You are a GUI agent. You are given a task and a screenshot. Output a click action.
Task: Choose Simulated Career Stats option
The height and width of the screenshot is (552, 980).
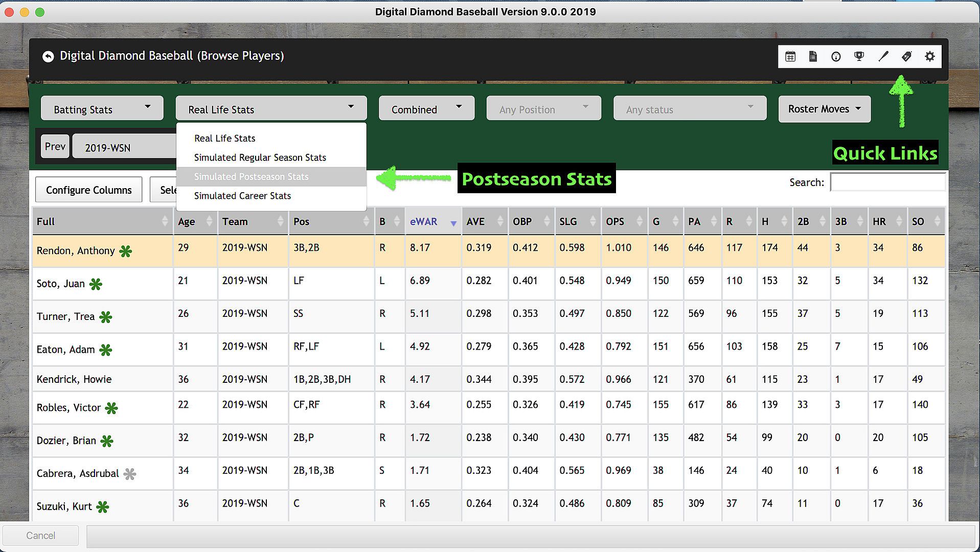(x=242, y=196)
